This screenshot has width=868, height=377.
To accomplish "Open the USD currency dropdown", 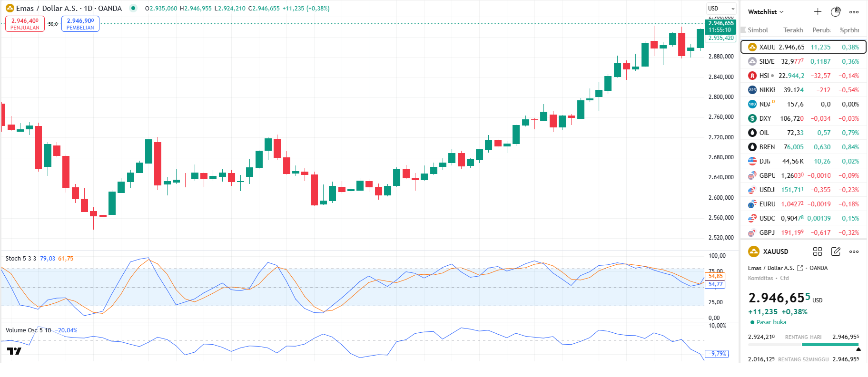I will coord(721,9).
